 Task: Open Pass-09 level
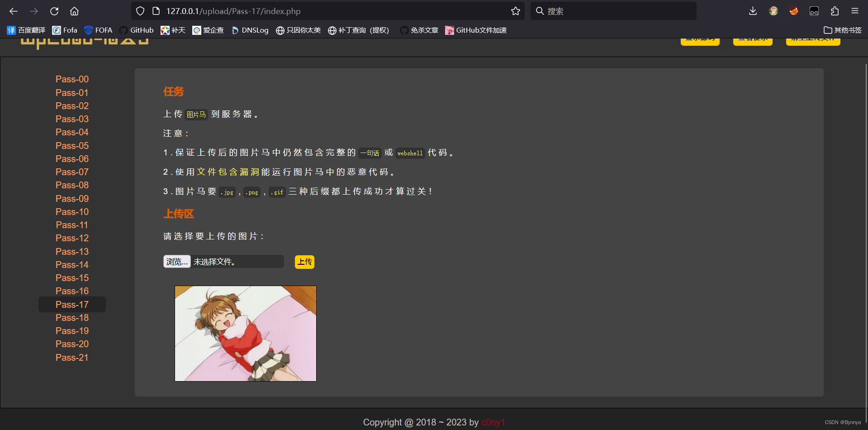click(72, 199)
